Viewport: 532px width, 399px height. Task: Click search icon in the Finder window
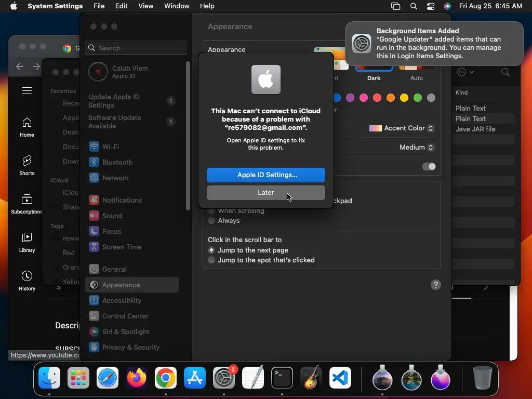(505, 72)
